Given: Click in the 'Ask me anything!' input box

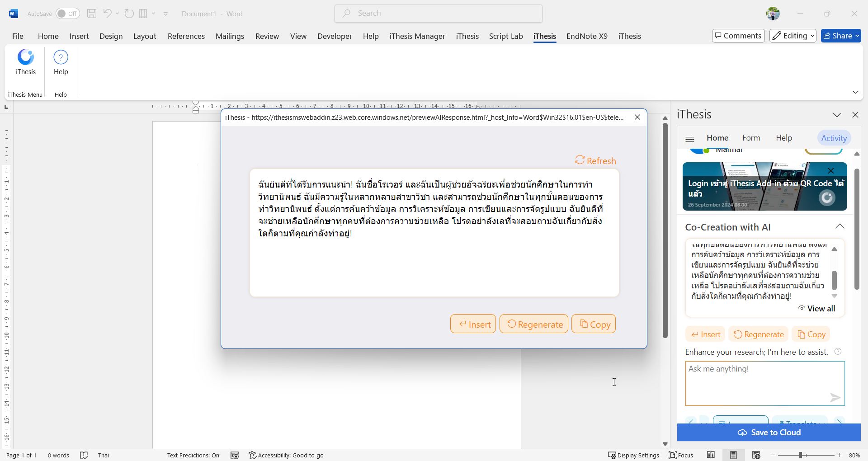Looking at the screenshot, I should pos(765,383).
